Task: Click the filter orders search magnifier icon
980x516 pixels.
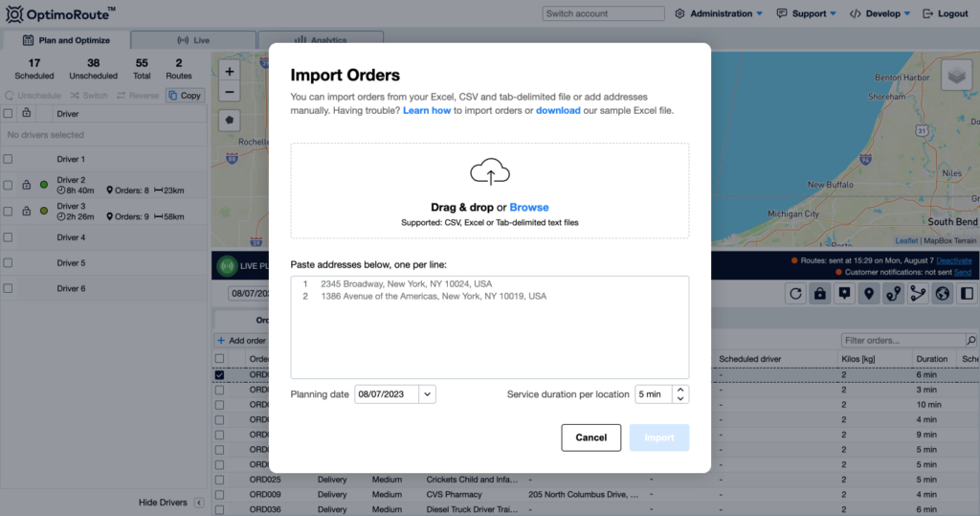Action: (x=971, y=340)
